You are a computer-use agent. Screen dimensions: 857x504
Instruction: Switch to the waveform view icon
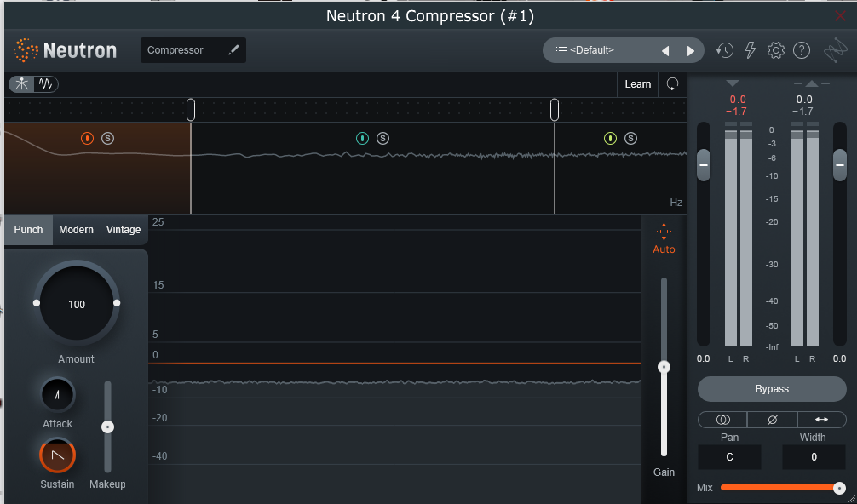(x=45, y=84)
